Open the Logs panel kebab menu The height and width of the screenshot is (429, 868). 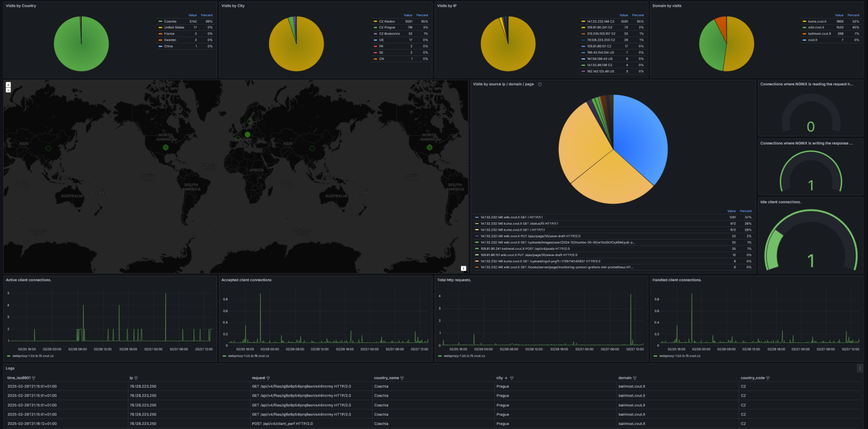pos(860,368)
